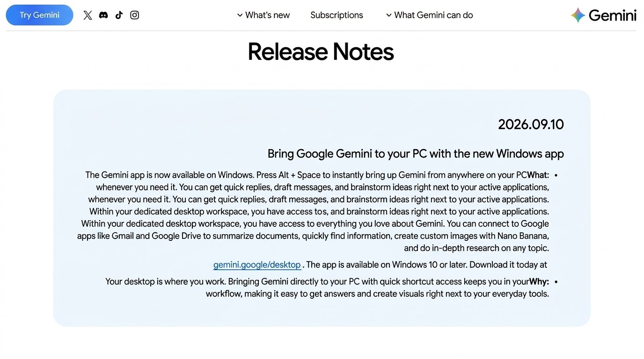
Task: Expand the What's new menu
Action: (x=263, y=15)
